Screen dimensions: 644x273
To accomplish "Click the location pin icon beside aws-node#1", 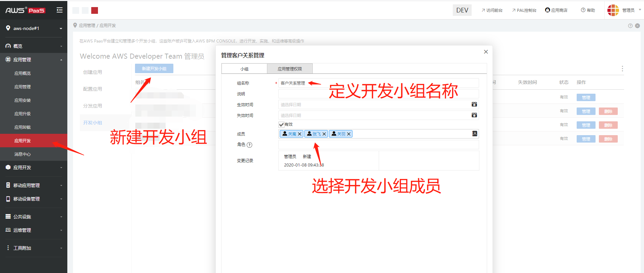I will (8, 28).
